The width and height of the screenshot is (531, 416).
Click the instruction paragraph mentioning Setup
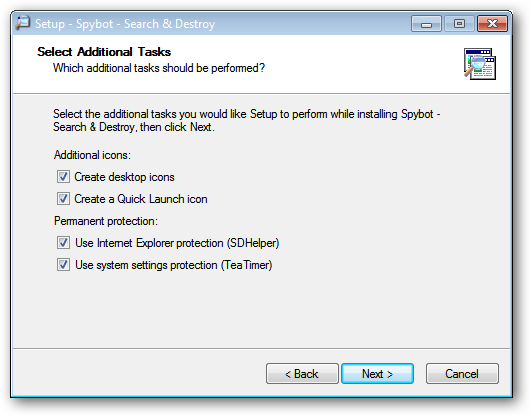[x=246, y=120]
